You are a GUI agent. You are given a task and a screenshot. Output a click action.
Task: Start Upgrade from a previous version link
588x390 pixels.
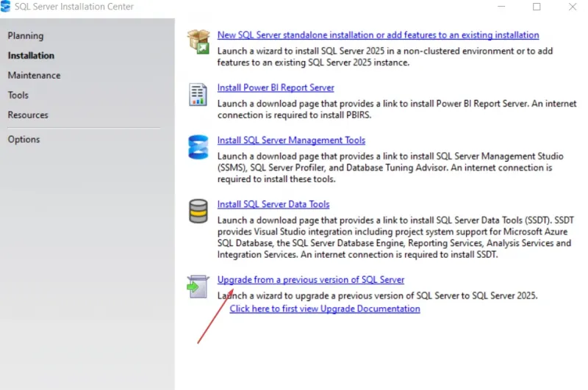point(311,280)
